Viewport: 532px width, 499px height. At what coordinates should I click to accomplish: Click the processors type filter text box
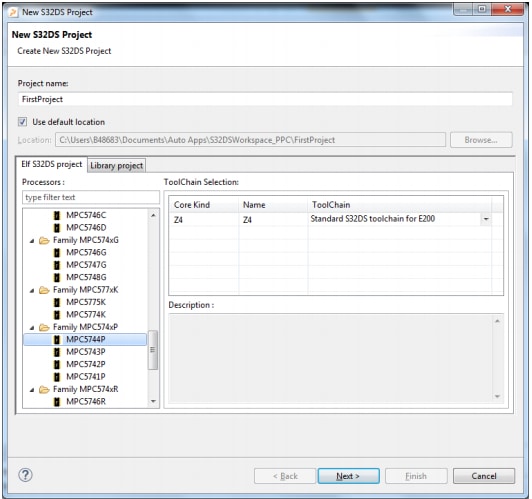click(x=91, y=197)
